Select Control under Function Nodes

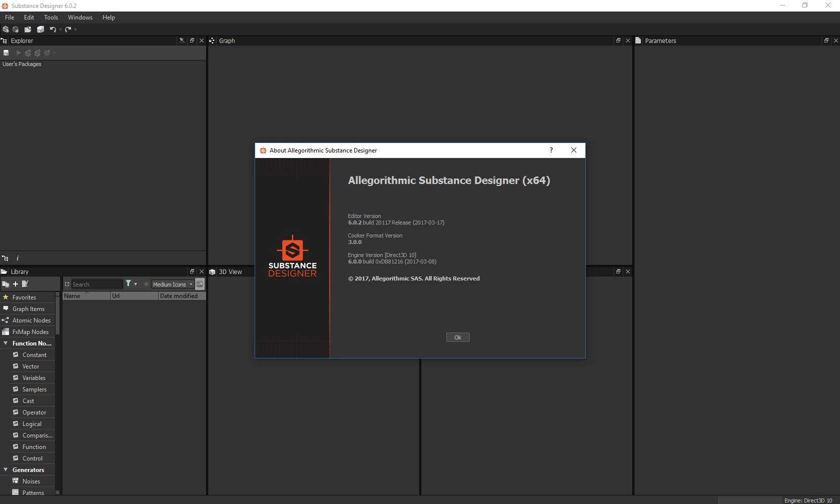pyautogui.click(x=33, y=458)
